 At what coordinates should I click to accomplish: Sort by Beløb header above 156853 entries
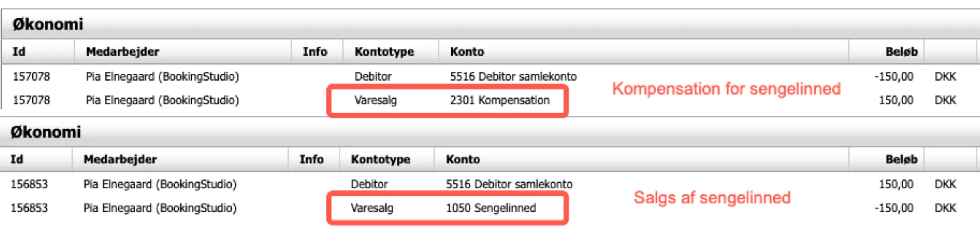(x=901, y=160)
